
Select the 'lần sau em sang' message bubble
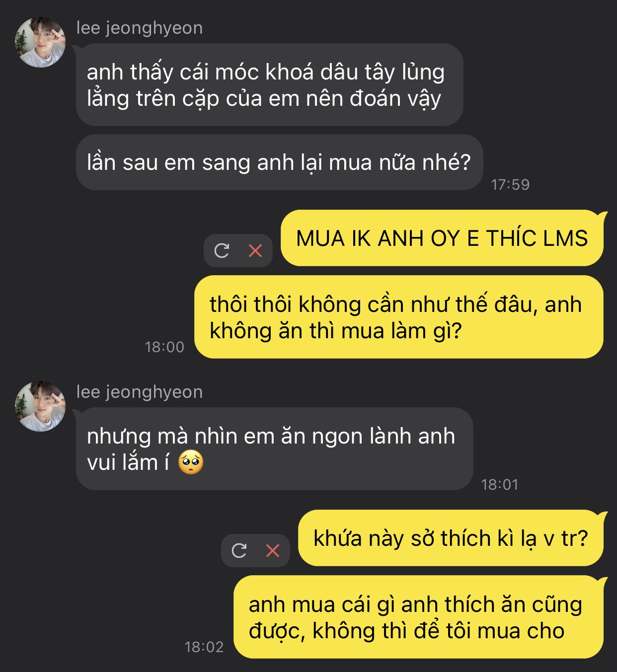coord(280,162)
